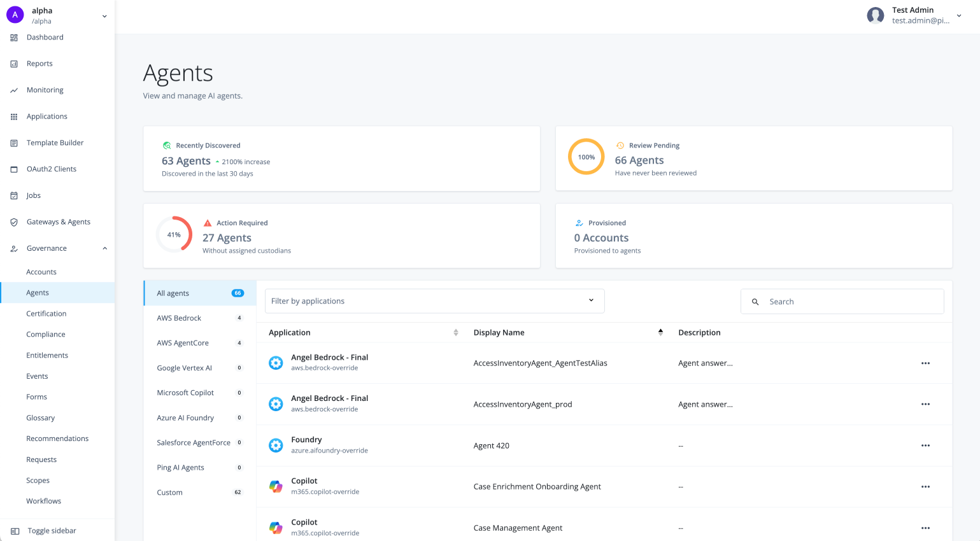
Task: Click Copilot icon for Case Enrichment Onboarding Agent
Action: [276, 486]
